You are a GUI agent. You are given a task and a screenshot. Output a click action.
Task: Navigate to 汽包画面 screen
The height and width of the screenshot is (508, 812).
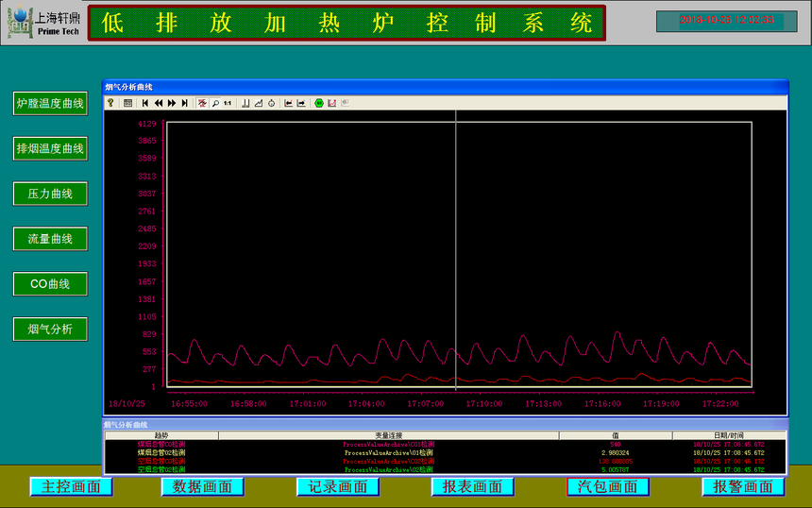(608, 487)
